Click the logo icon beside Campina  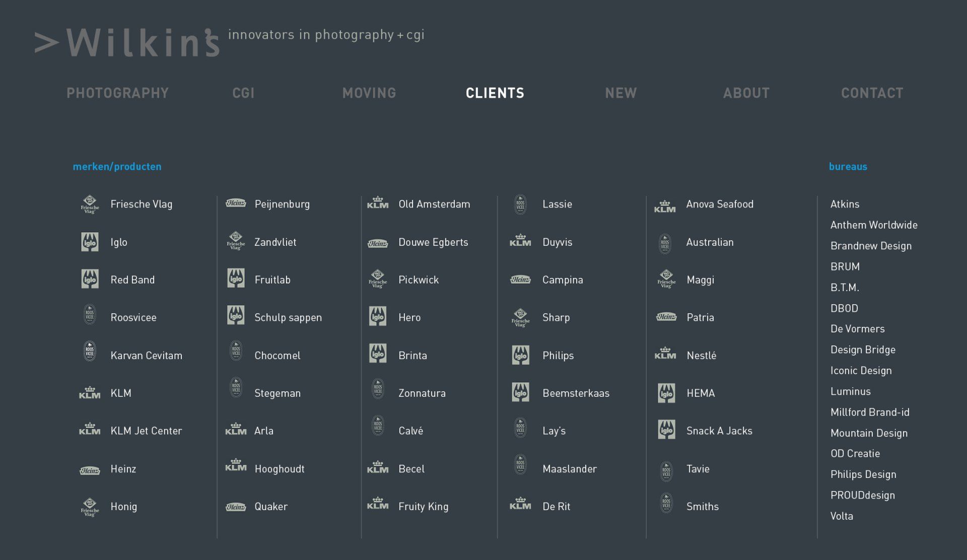520,279
